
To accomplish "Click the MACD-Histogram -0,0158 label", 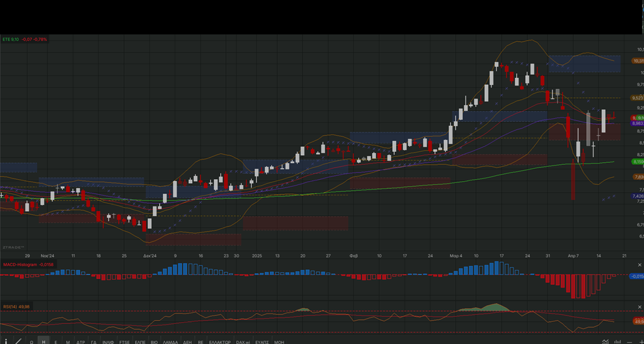I will (29, 265).
